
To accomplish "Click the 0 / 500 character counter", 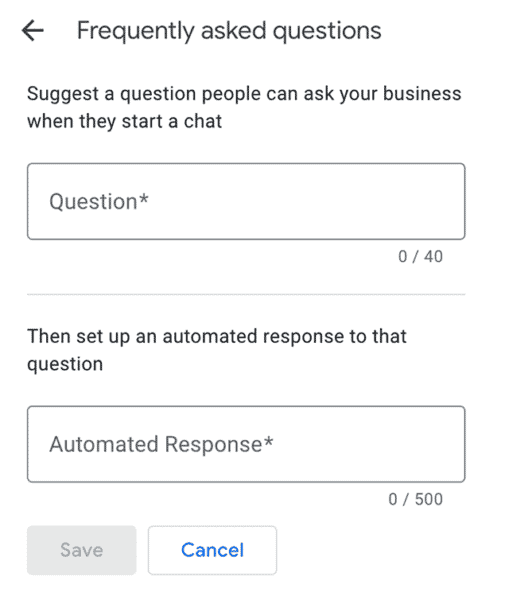I will [415, 499].
